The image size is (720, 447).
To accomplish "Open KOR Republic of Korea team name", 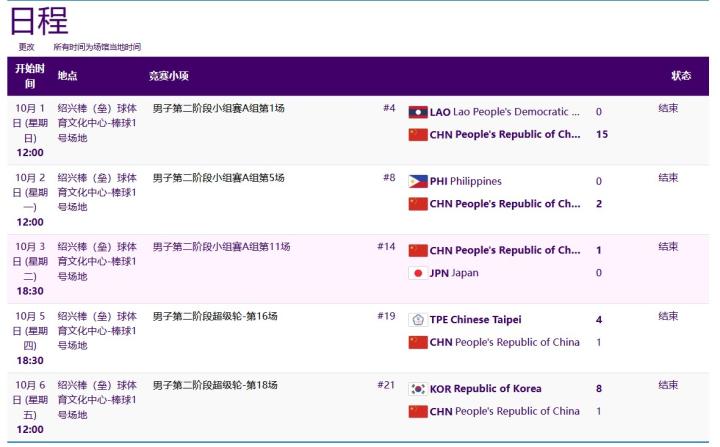I will point(486,389).
